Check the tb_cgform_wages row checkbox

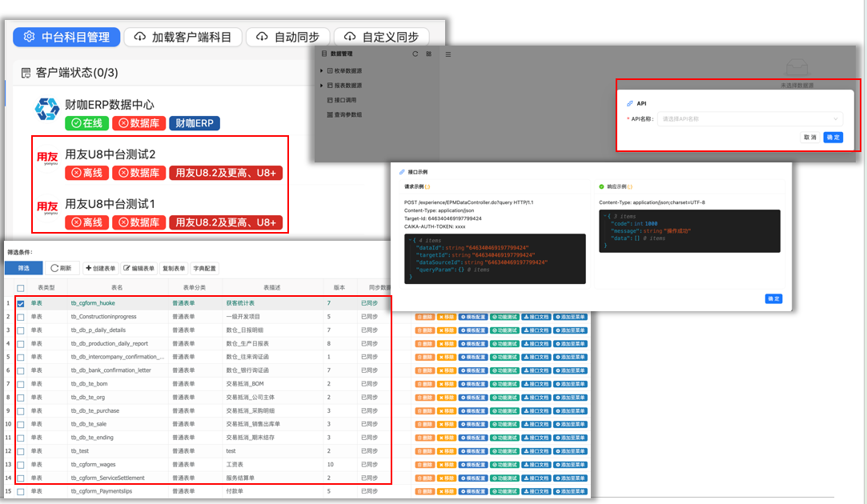tap(21, 465)
